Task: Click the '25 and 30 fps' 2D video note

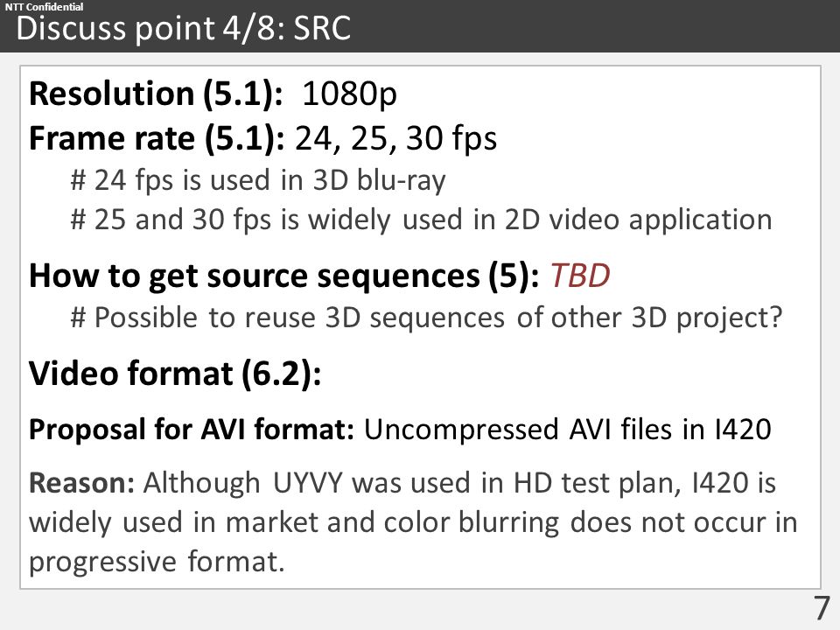Action: tap(422, 220)
